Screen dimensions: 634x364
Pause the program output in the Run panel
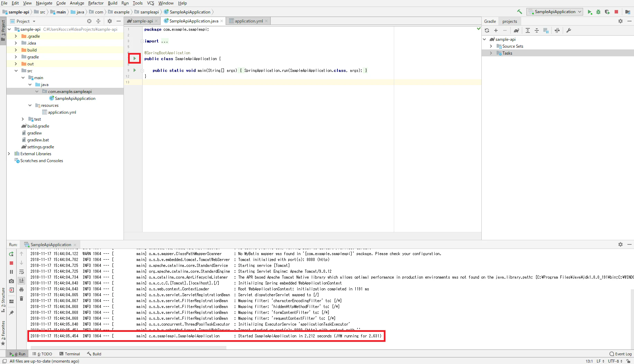(11, 272)
